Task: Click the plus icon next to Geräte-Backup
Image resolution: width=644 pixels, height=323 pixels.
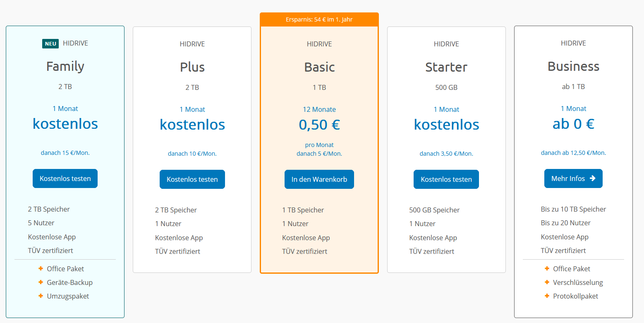Action: click(x=41, y=282)
